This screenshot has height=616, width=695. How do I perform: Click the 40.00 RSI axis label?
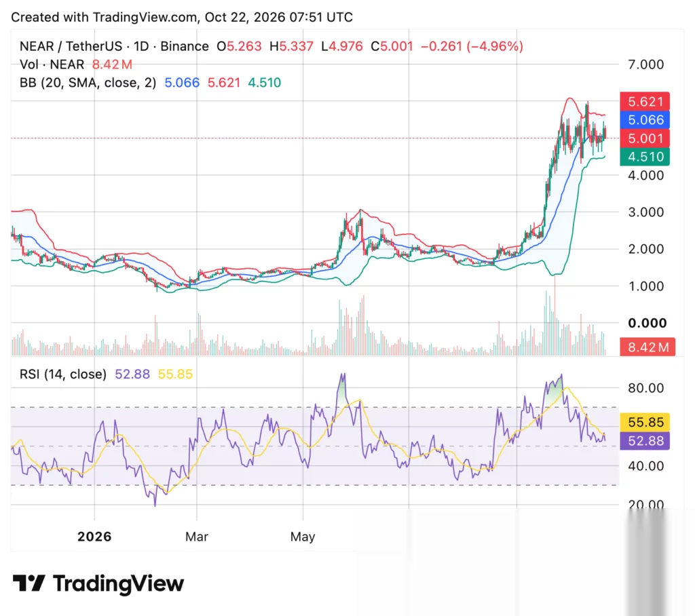646,466
